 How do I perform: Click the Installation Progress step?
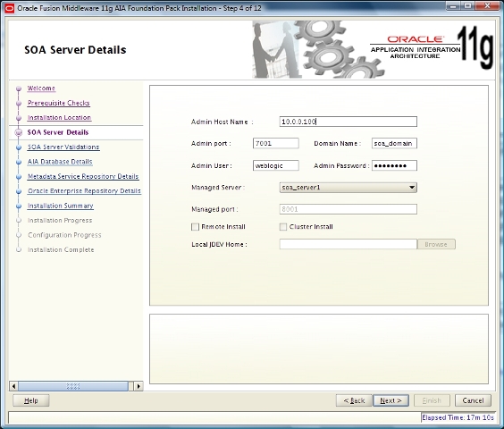click(x=60, y=221)
